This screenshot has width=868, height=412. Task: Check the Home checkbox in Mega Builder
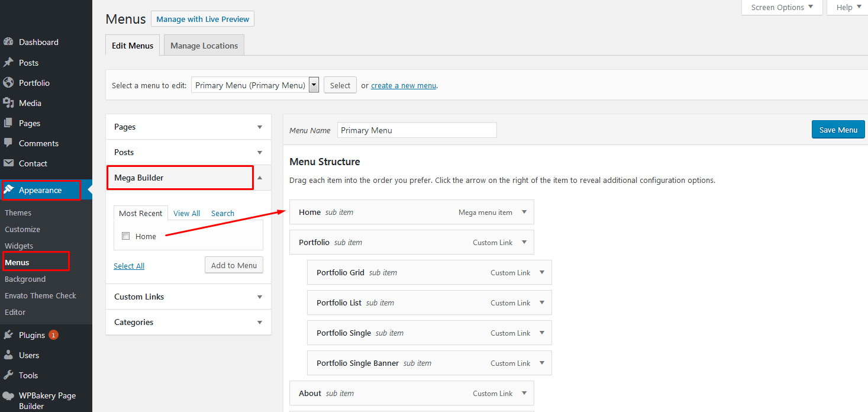(125, 236)
